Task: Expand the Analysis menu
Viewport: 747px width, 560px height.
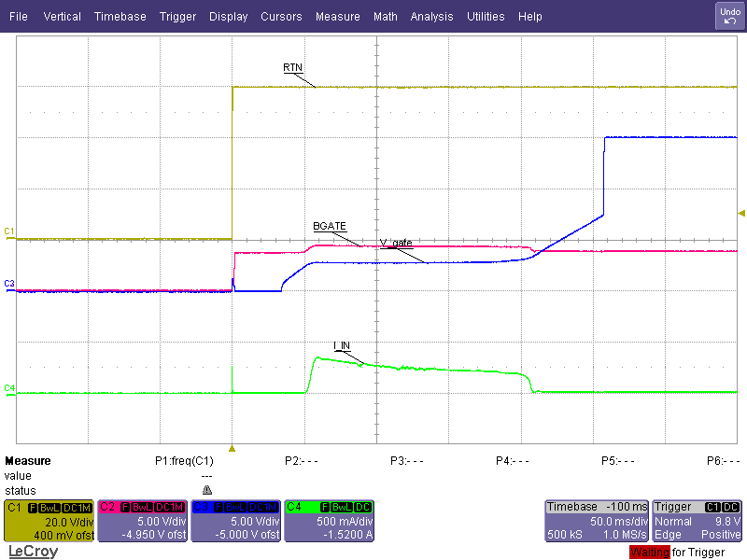Action: tap(431, 17)
